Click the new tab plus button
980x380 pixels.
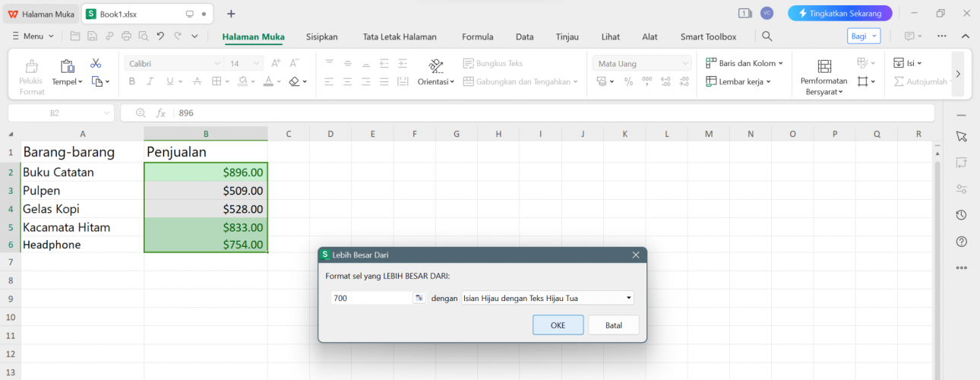(231, 14)
